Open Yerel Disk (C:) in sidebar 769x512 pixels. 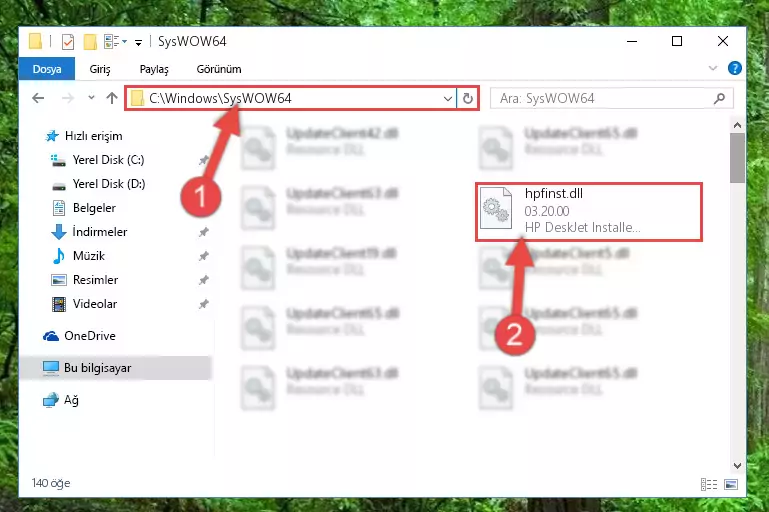coord(108,160)
